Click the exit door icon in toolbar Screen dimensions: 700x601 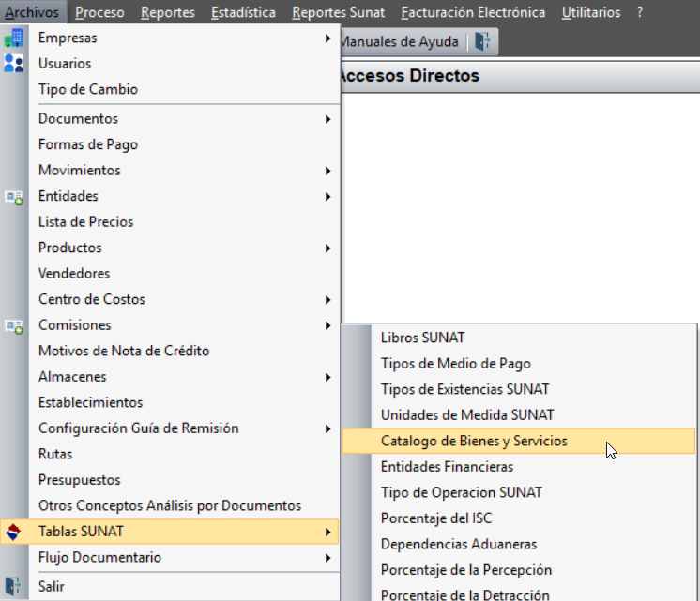pyautogui.click(x=482, y=41)
